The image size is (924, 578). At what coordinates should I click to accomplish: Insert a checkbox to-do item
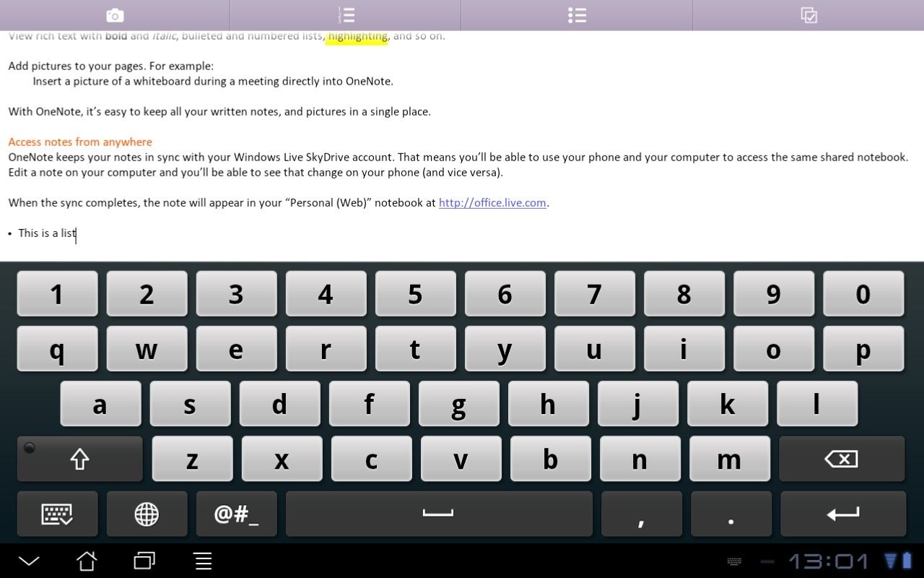point(808,15)
